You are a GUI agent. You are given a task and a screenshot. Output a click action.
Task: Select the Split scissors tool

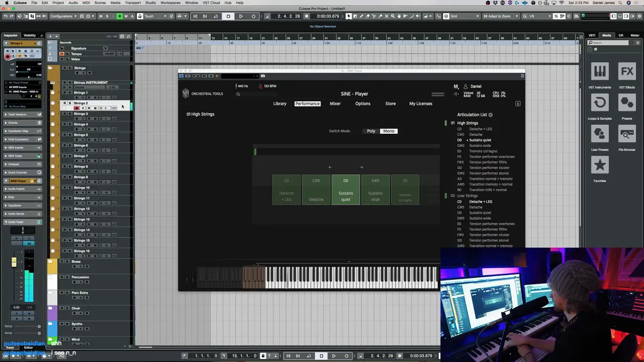click(x=374, y=16)
